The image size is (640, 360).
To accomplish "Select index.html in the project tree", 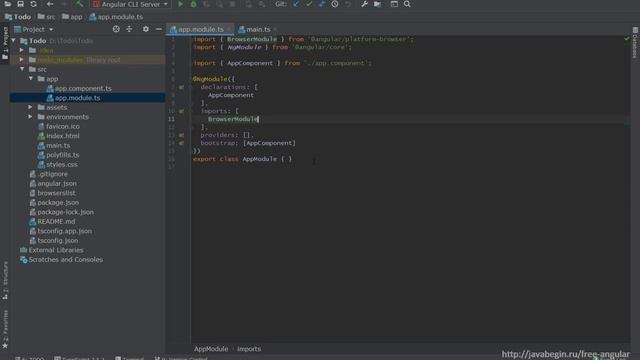I will 62,136.
